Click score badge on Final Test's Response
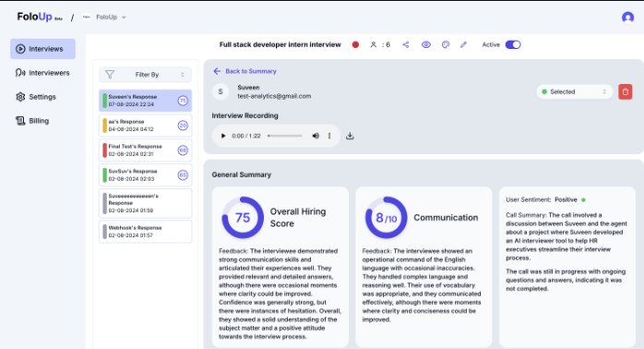This screenshot has width=644, height=349. (x=183, y=150)
